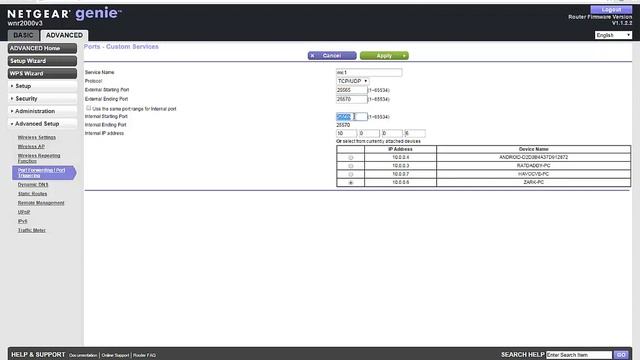640x360 pixels.
Task: Click device name HAVOCVD-PC
Action: pyautogui.click(x=533, y=174)
